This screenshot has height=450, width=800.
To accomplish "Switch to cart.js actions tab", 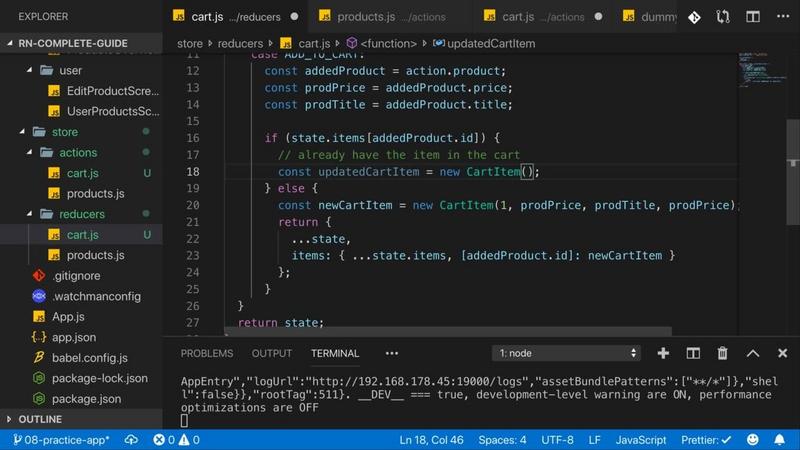I will (x=543, y=17).
